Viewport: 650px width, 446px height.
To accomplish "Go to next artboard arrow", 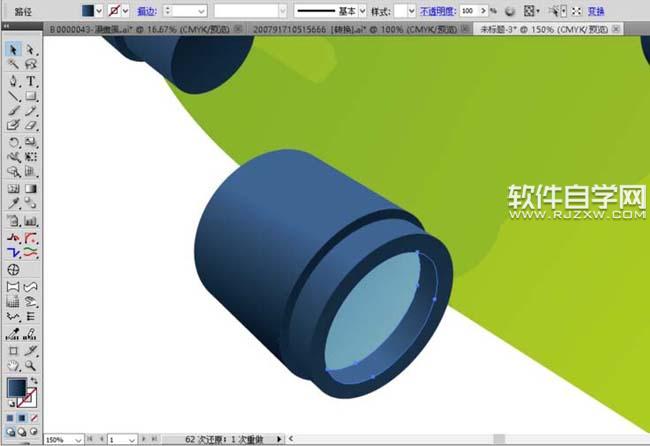I will tap(143, 439).
